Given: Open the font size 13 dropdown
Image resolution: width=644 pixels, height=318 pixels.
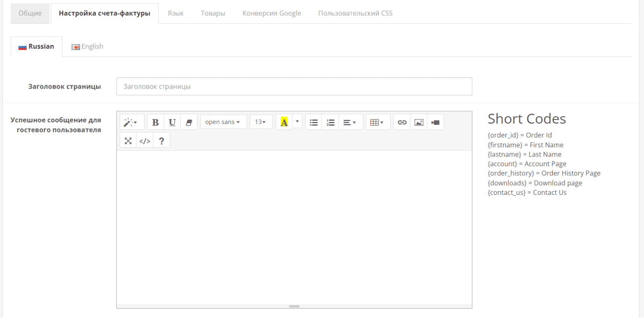Looking at the screenshot, I should (261, 122).
